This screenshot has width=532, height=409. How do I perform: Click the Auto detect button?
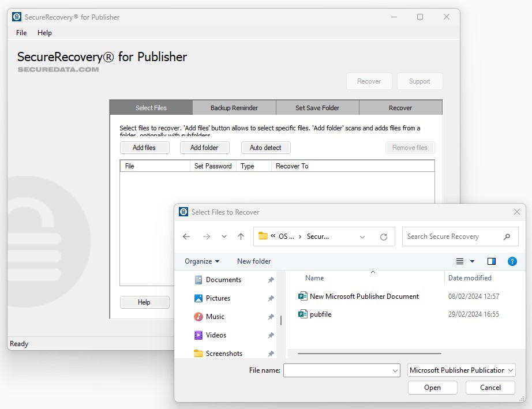(x=265, y=147)
